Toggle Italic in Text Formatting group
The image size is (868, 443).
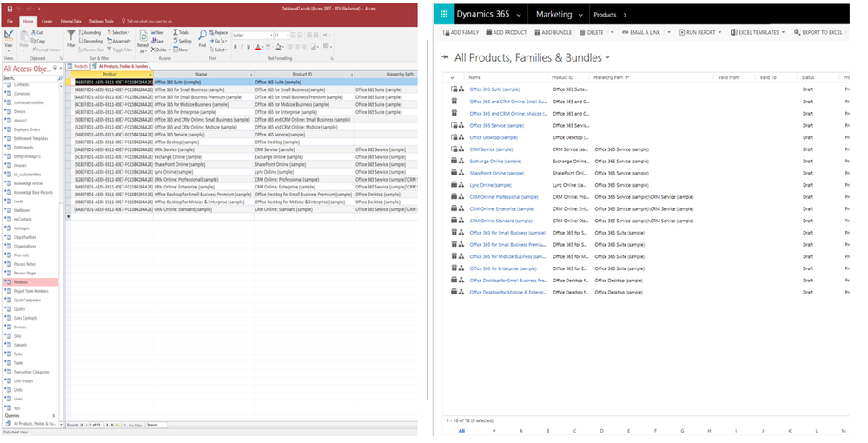coord(242,47)
